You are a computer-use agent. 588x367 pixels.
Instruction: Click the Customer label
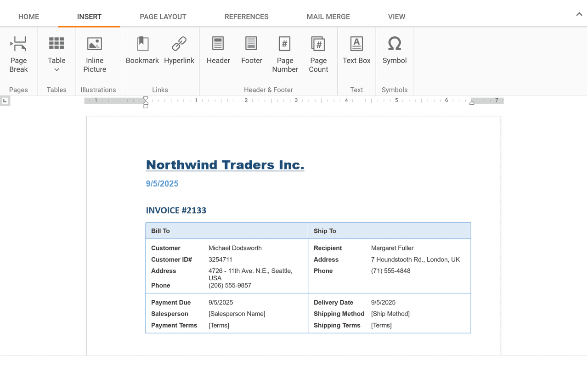pos(166,248)
